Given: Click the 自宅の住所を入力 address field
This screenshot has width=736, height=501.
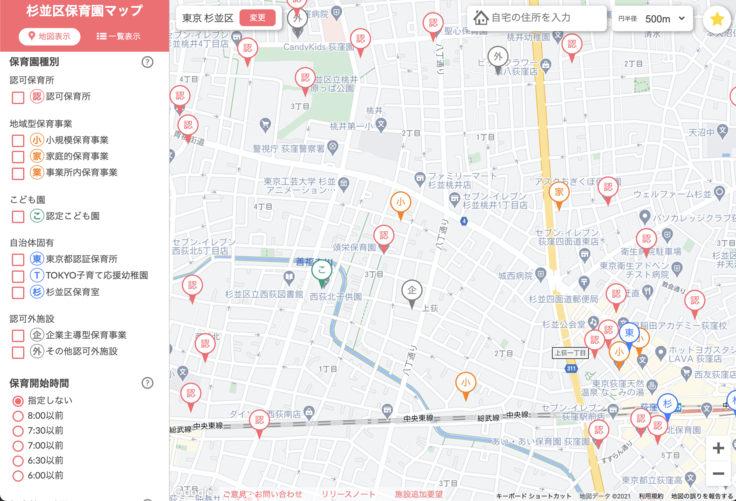Looking at the screenshot, I should [540, 18].
